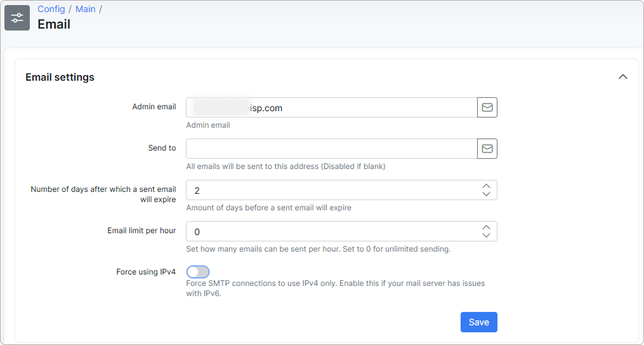Select the Email limit per hour field
Image resolution: width=644 pixels, height=345 pixels.
click(x=342, y=231)
